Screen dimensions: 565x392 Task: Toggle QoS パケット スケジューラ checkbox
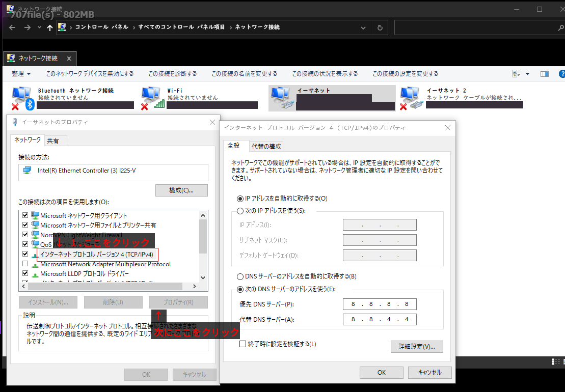pyautogui.click(x=25, y=244)
